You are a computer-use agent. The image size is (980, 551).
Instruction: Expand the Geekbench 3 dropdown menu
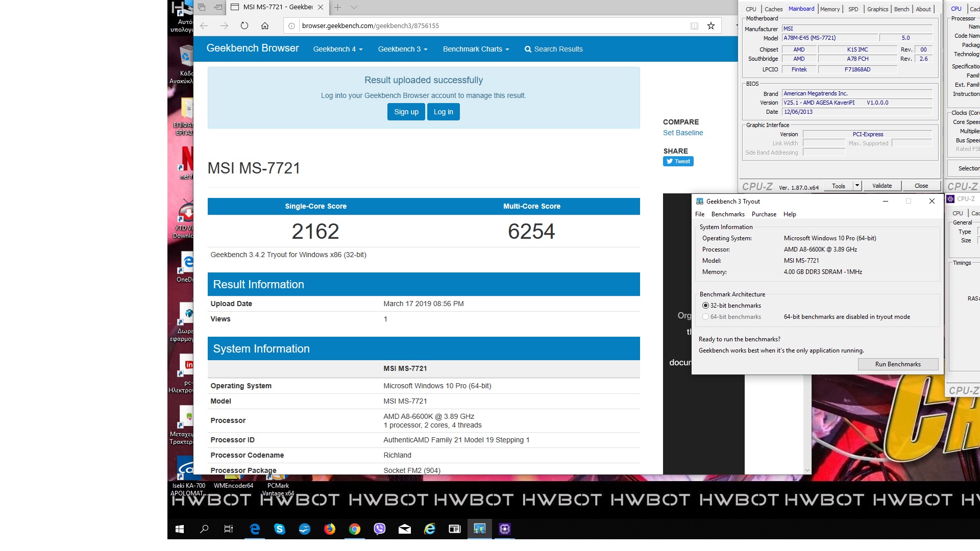403,49
